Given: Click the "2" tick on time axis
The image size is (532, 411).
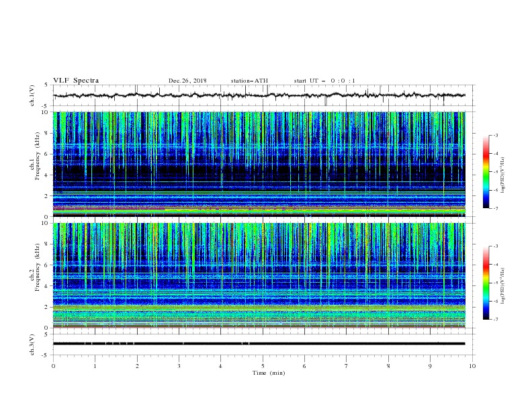Looking at the screenshot, I should point(137,366).
